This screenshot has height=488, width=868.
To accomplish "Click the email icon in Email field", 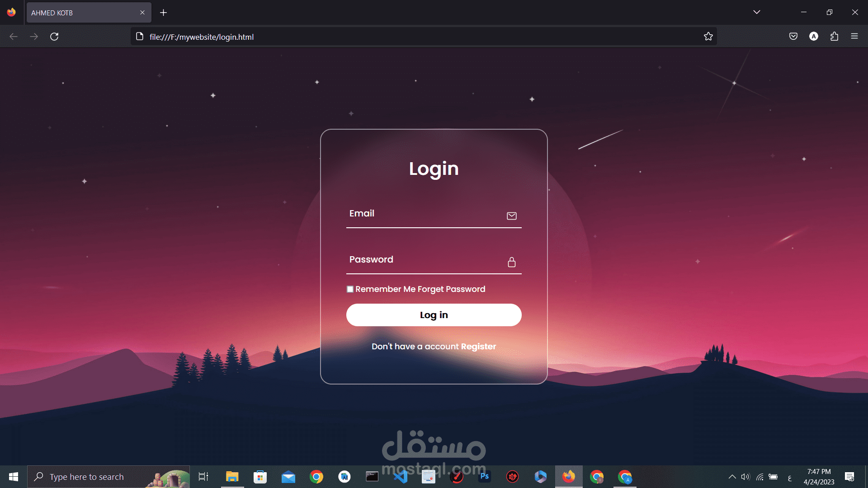I will (x=511, y=216).
